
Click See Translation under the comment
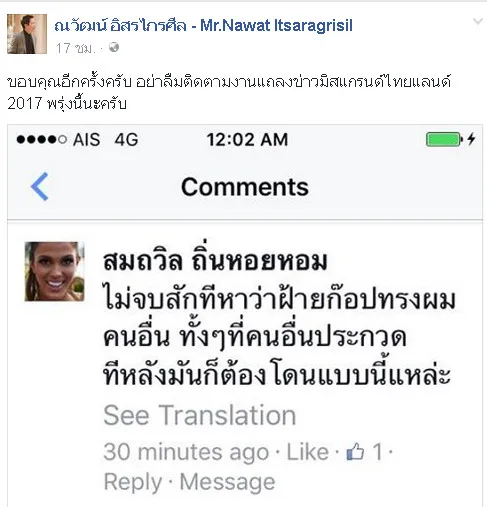[x=200, y=415]
